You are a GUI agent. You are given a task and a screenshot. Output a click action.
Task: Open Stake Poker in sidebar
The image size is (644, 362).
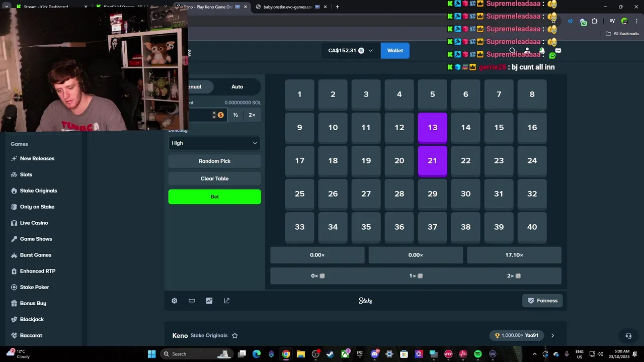click(x=30, y=287)
